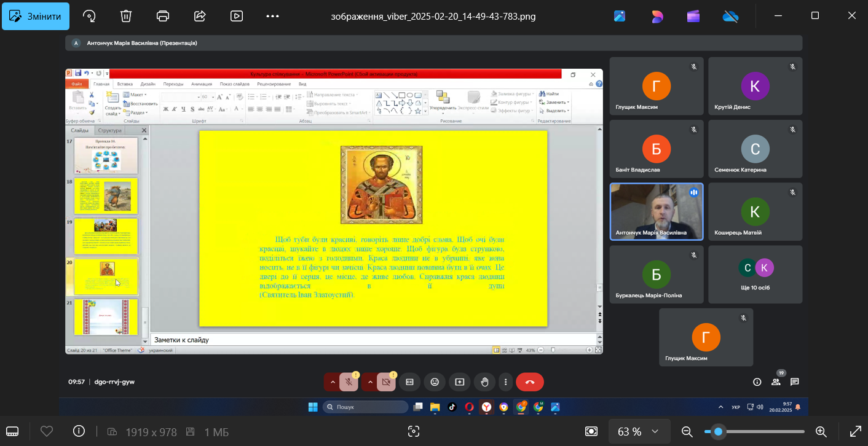The width and height of the screenshot is (868, 446).
Task: Open the three-dot See more menu in Photos
Action: [273, 16]
